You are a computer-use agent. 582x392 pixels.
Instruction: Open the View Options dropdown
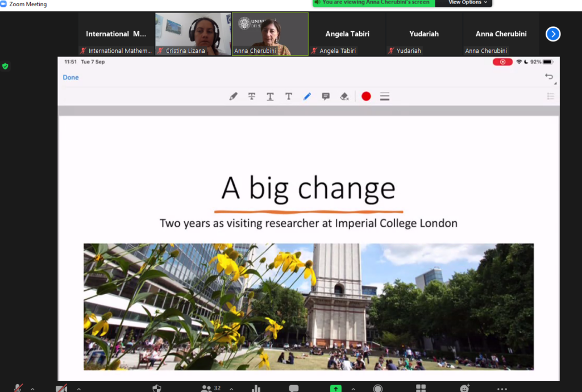tap(467, 3)
